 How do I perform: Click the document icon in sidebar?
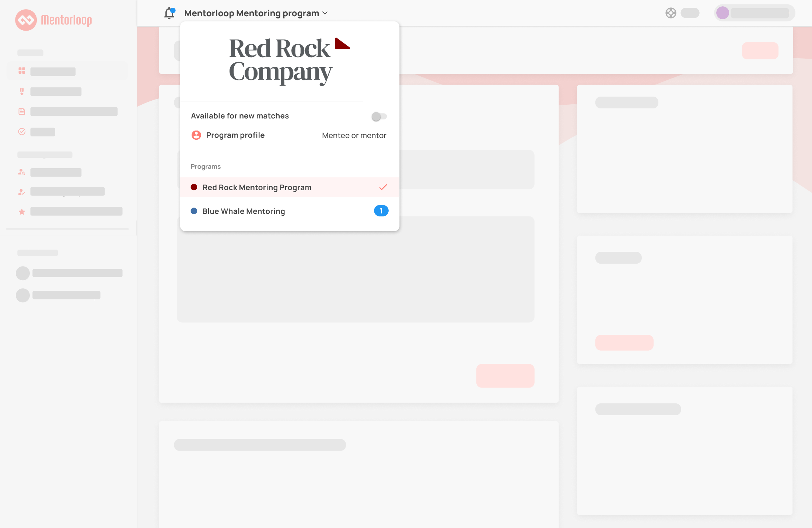[22, 111]
